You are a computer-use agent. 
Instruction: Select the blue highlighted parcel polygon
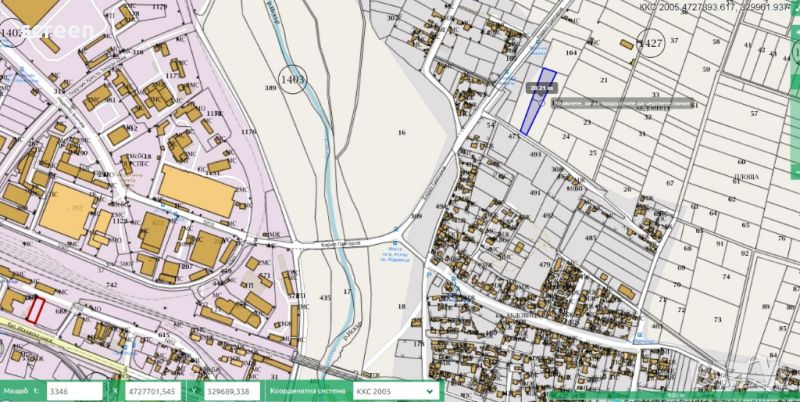[538, 101]
